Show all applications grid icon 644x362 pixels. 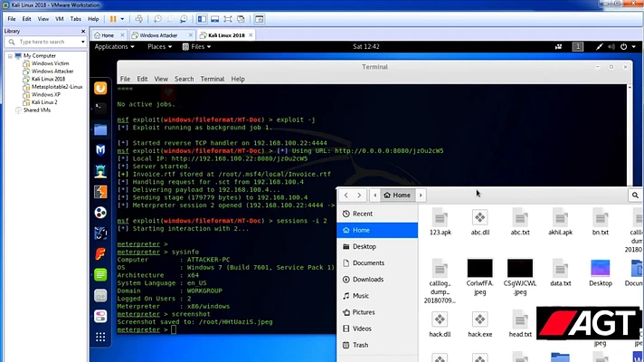click(100, 338)
